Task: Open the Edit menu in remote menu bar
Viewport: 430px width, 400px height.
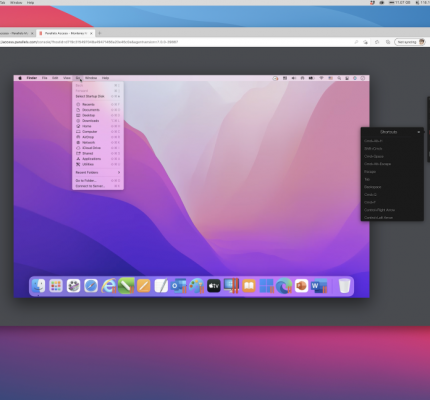Action: (55, 78)
